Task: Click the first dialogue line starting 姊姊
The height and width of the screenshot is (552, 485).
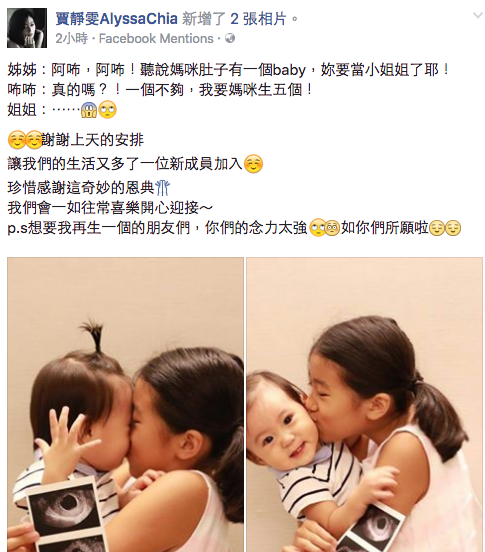Action: [x=228, y=70]
